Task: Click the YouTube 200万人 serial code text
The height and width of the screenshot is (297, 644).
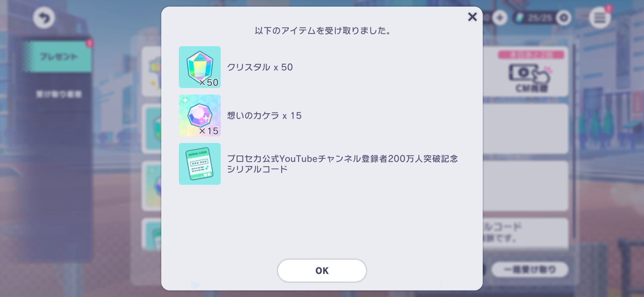Action: (x=342, y=164)
